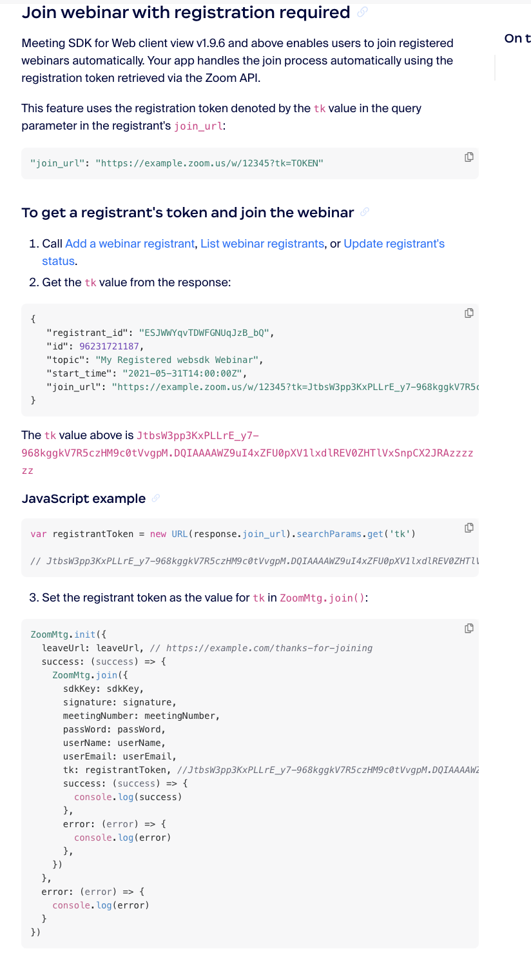Open the 'Add a webinar registrant' link
The height and width of the screenshot is (980, 531).
(130, 244)
